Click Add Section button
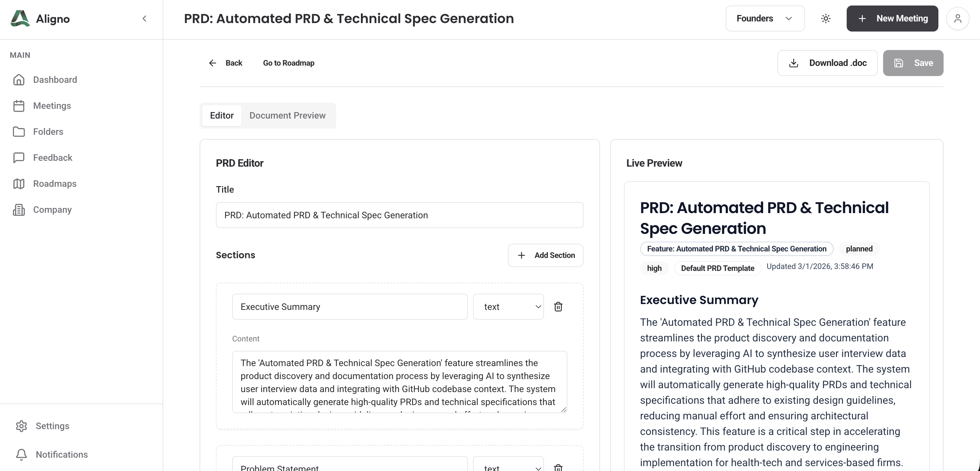 pos(546,255)
